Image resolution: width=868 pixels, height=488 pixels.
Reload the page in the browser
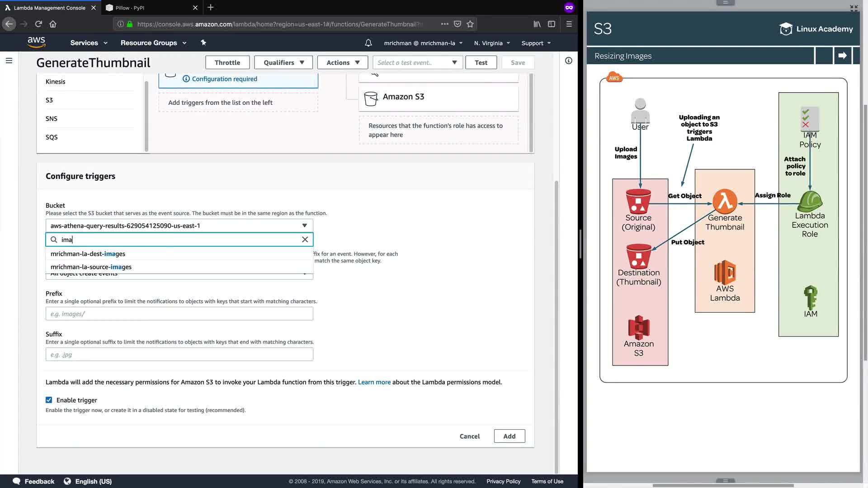[x=38, y=24]
